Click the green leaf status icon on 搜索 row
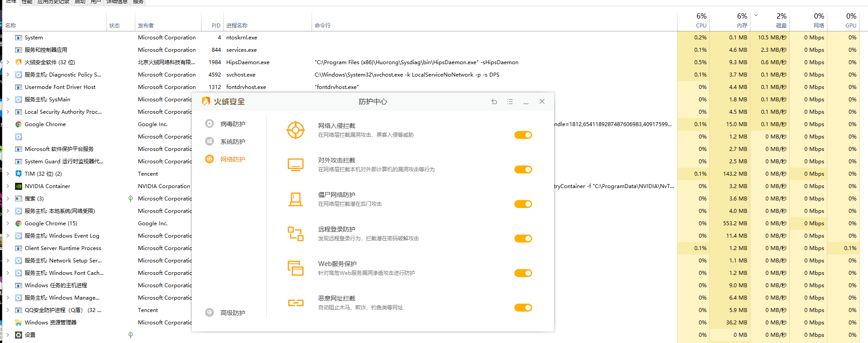 coord(130,199)
